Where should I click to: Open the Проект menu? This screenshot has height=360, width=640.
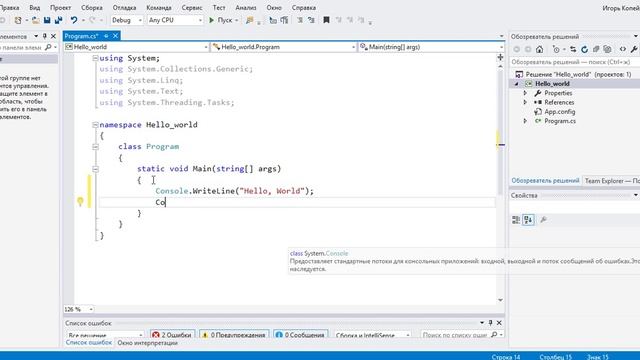[x=60, y=7]
